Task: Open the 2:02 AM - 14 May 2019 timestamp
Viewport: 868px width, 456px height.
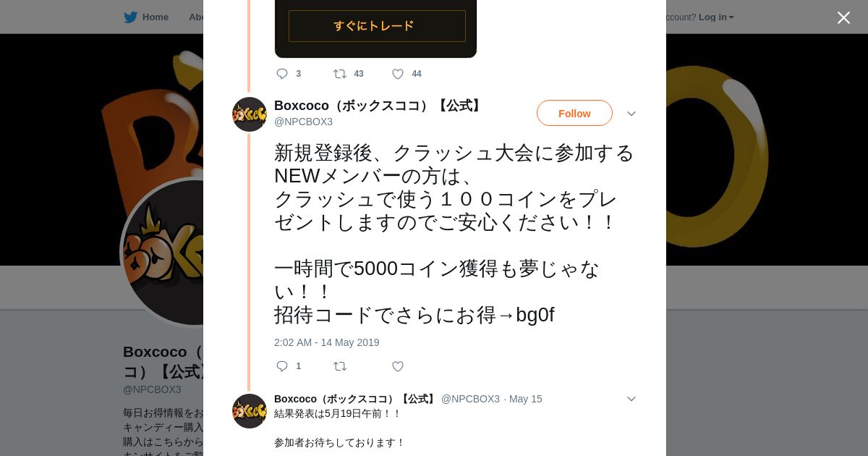Action: click(326, 342)
